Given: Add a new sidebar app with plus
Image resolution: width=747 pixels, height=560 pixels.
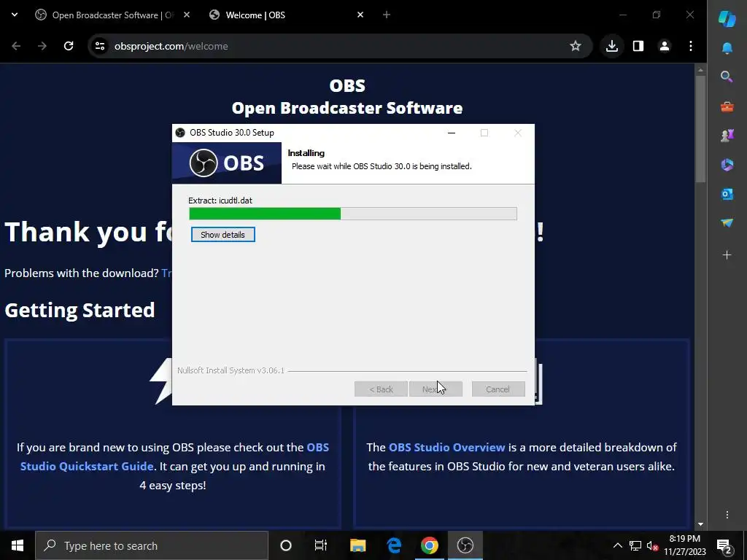Looking at the screenshot, I should [727, 255].
